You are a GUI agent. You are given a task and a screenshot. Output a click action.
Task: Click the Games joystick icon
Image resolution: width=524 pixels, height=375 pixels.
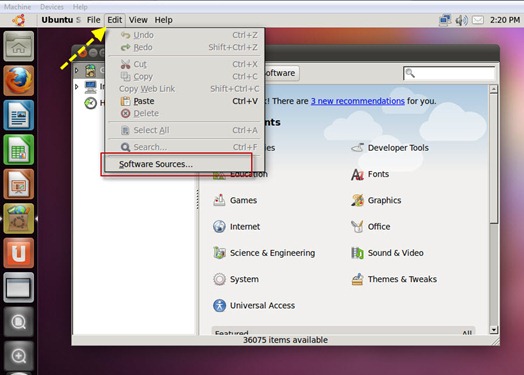[219, 200]
